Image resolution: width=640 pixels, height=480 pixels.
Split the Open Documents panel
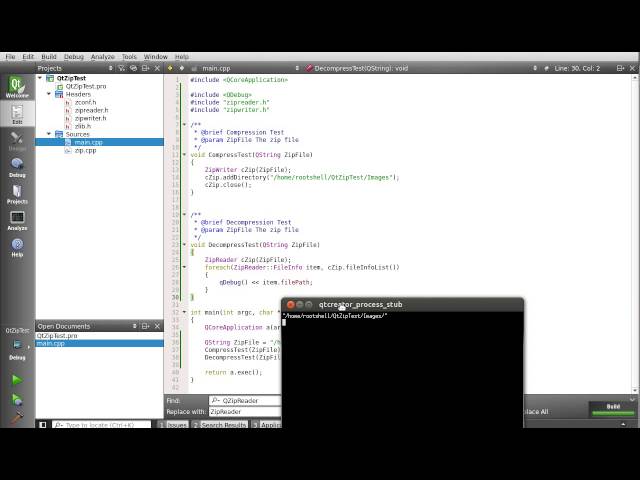[145, 326]
